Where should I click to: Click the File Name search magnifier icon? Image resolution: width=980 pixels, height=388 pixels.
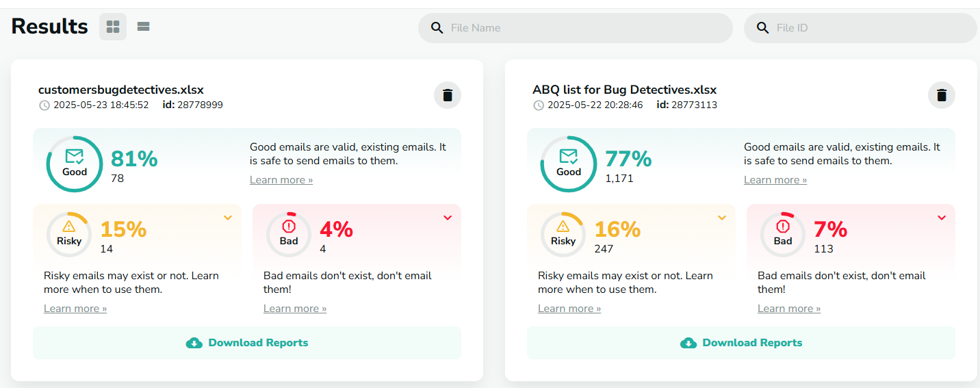click(437, 28)
